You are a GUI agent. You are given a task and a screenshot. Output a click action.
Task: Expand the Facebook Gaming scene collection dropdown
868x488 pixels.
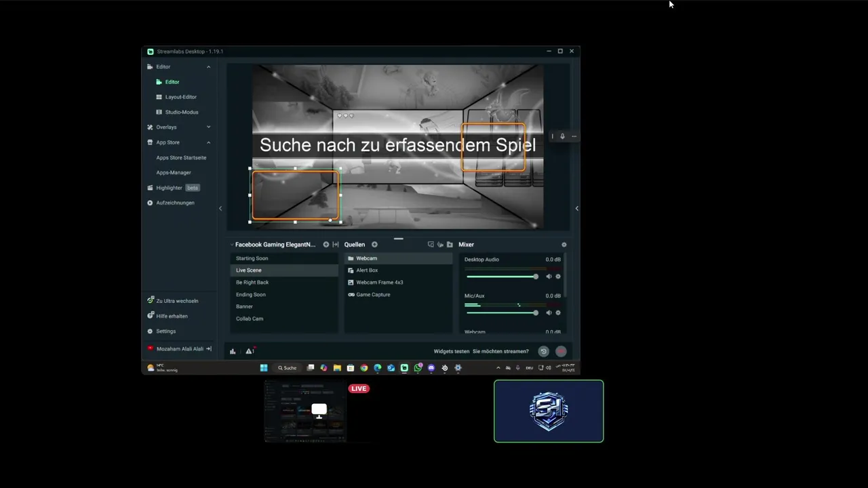click(232, 245)
